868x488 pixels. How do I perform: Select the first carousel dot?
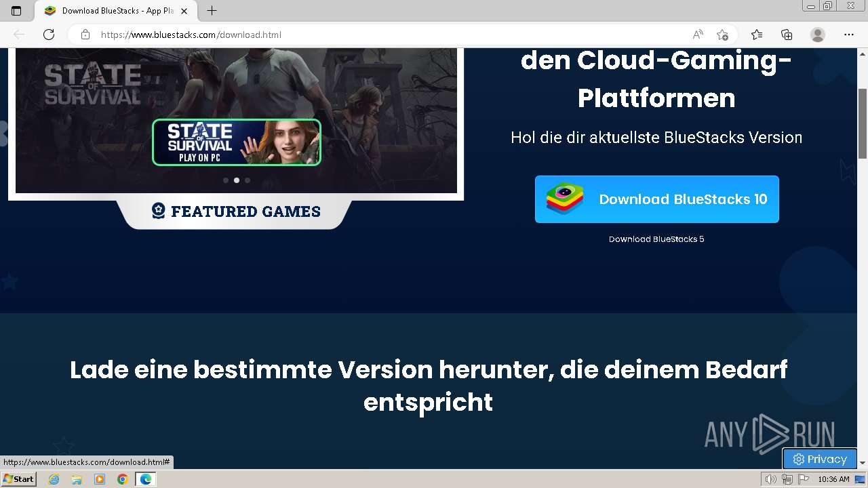[226, 180]
